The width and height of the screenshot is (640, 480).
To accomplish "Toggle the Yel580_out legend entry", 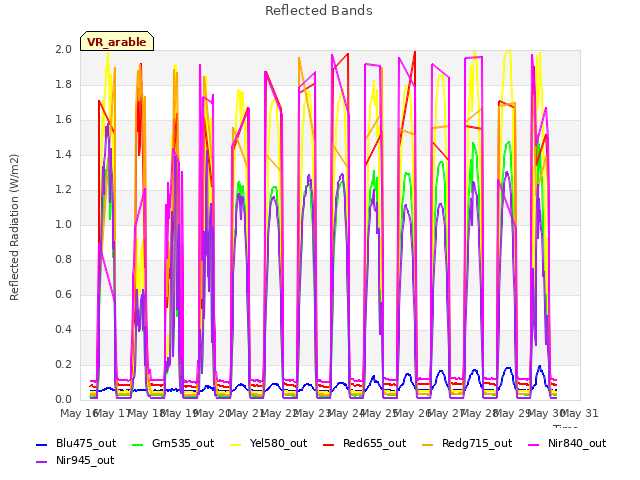I will pyautogui.click(x=269, y=443).
